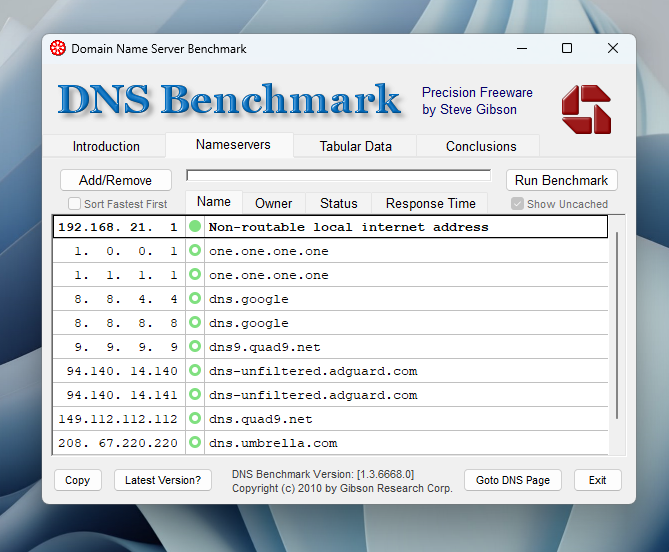Toggle the Show Uncached checkbox
This screenshot has width=669, height=552.
pyautogui.click(x=517, y=203)
